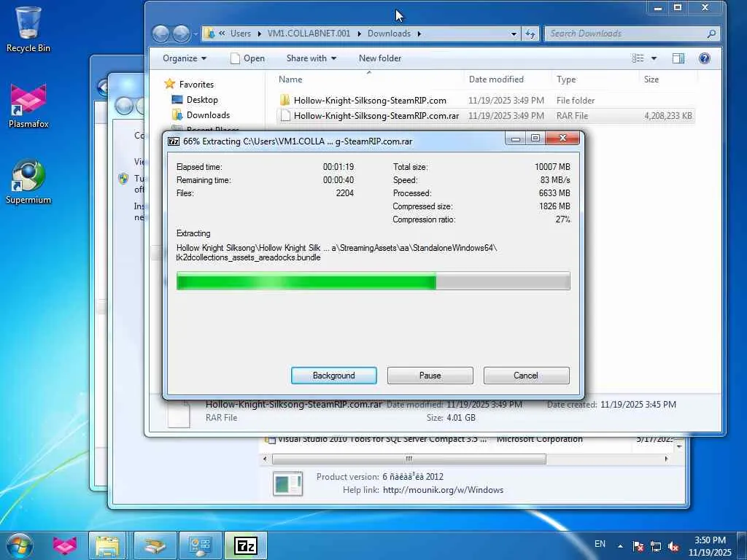The height and width of the screenshot is (560, 747).
Task: Launch Supermium from the desktop
Action: coord(28,182)
